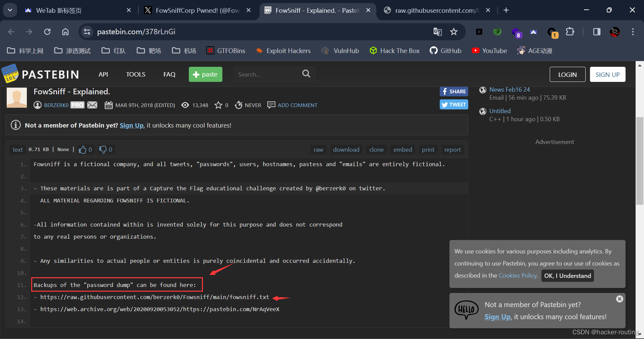Open the 渗透测试 bookmark folder
Screen dimensions: 644x339
point(72,51)
